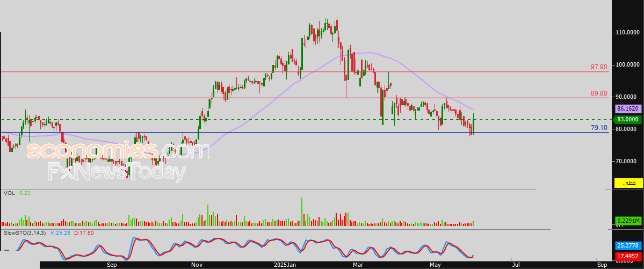
Task: Click the blue 25.2778 stochastic tag
Action: tap(628, 245)
